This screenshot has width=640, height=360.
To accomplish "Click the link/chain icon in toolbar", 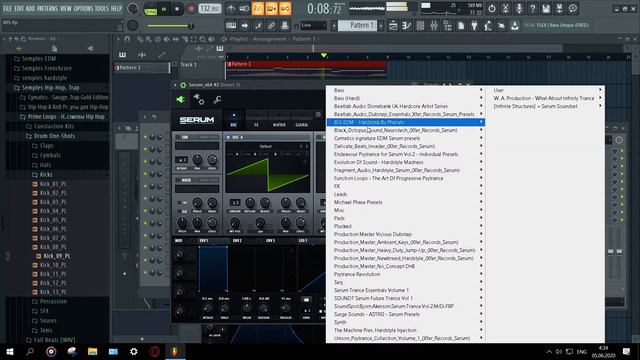I will 271,26.
